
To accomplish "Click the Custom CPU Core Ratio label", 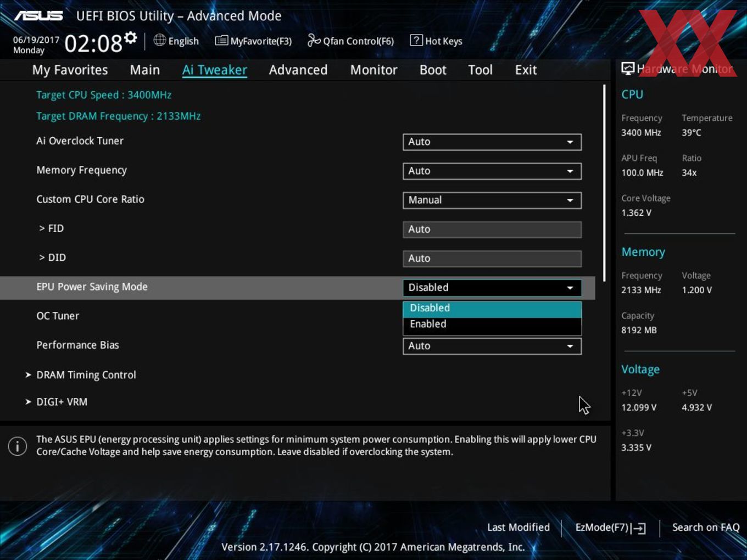I will pyautogui.click(x=90, y=199).
